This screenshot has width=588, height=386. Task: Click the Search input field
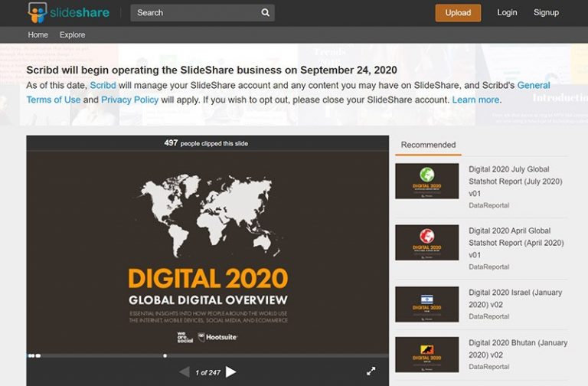coord(202,13)
